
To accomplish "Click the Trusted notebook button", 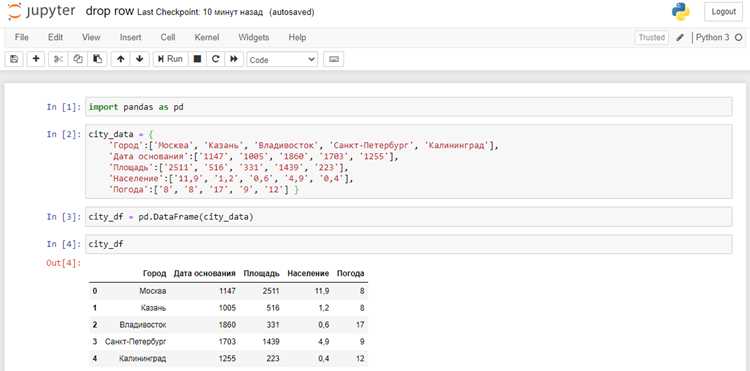I will click(x=651, y=37).
